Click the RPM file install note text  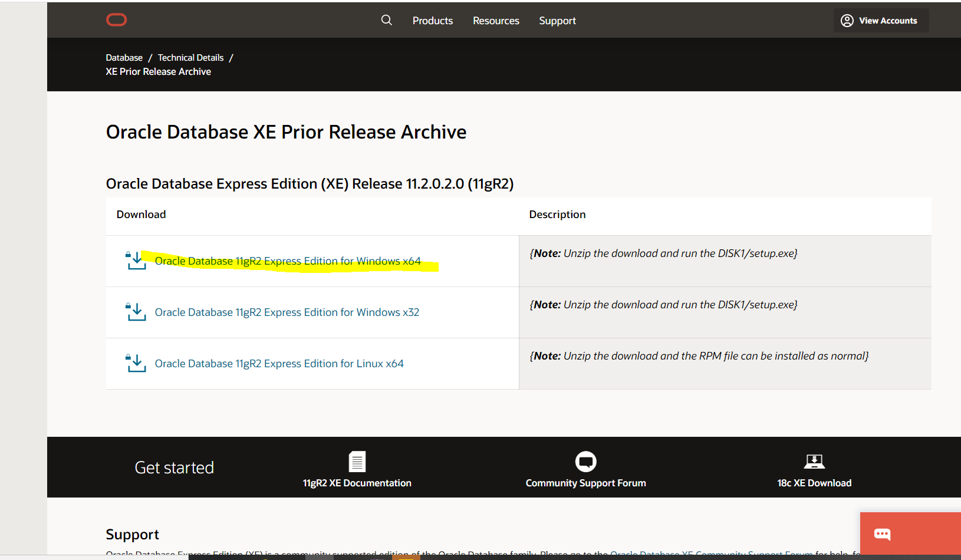point(699,356)
